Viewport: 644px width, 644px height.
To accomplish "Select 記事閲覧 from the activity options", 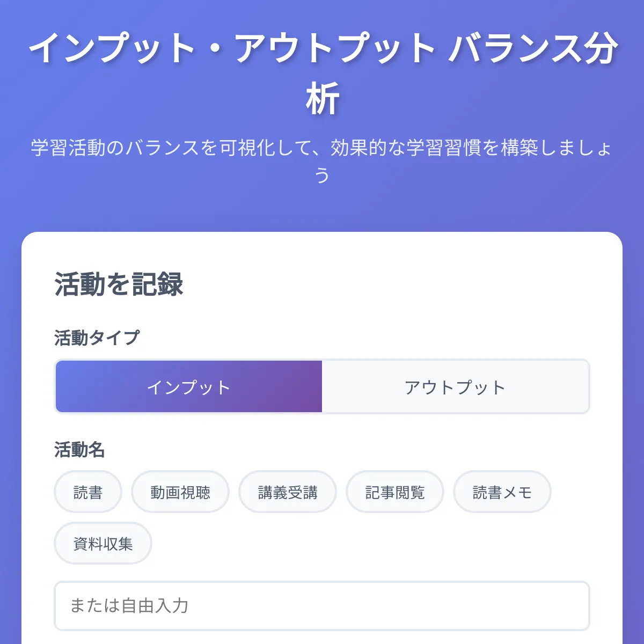I will [x=395, y=491].
